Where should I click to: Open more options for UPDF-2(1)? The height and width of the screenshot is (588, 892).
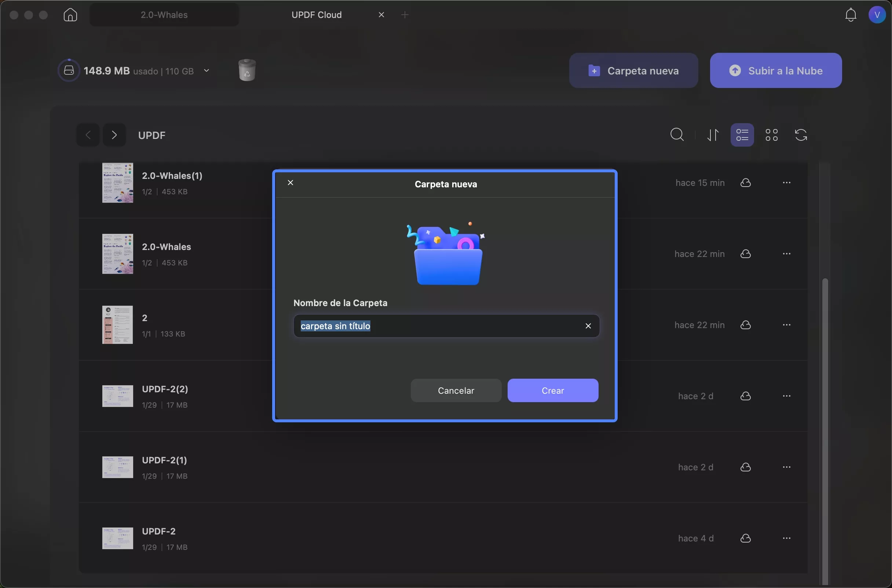(x=787, y=467)
